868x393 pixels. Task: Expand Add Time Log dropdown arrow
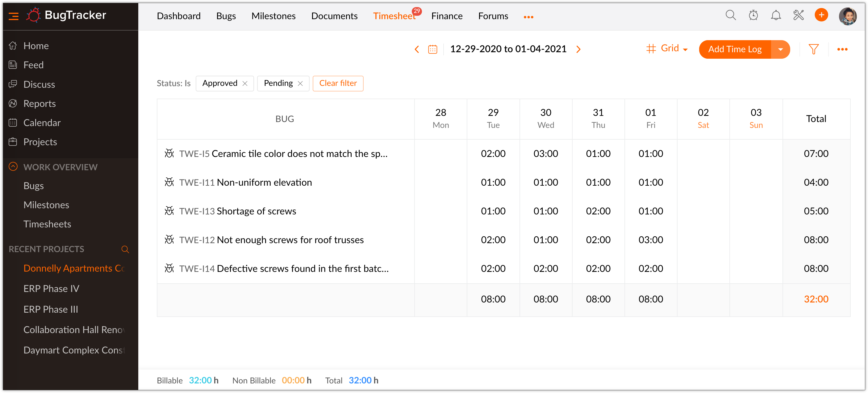pyautogui.click(x=780, y=50)
